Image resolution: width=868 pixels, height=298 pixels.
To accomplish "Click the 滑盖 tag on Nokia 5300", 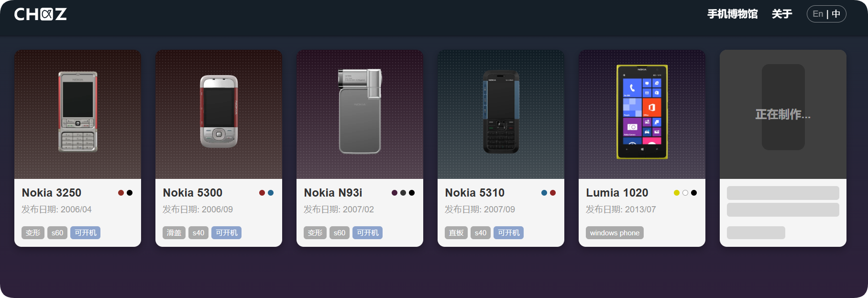I will point(174,233).
